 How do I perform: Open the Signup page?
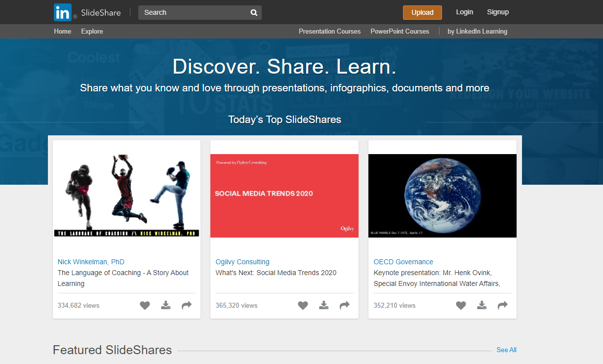497,12
